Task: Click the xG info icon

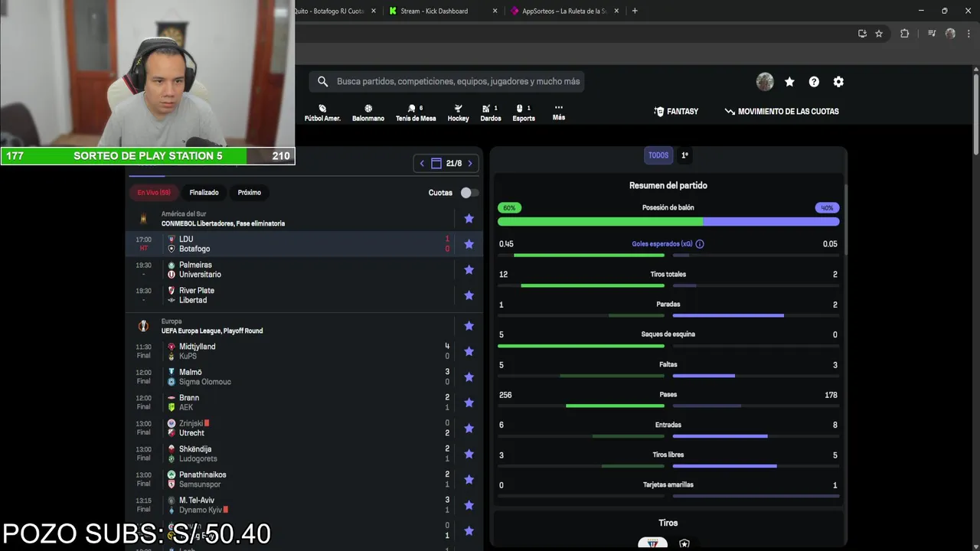Action: pos(700,244)
